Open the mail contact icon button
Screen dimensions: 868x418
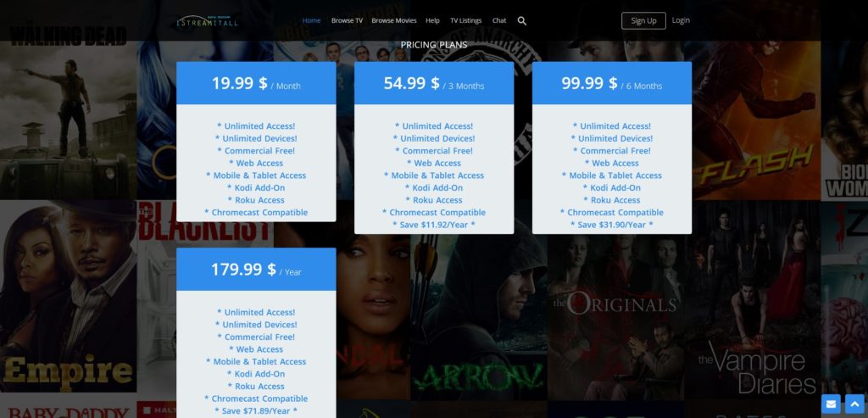tap(831, 404)
